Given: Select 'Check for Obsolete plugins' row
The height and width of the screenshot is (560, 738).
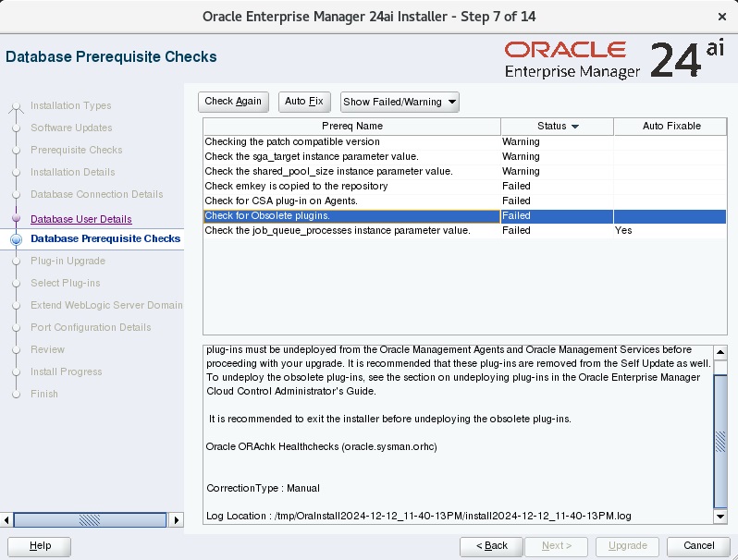Looking at the screenshot, I should coord(464,216).
